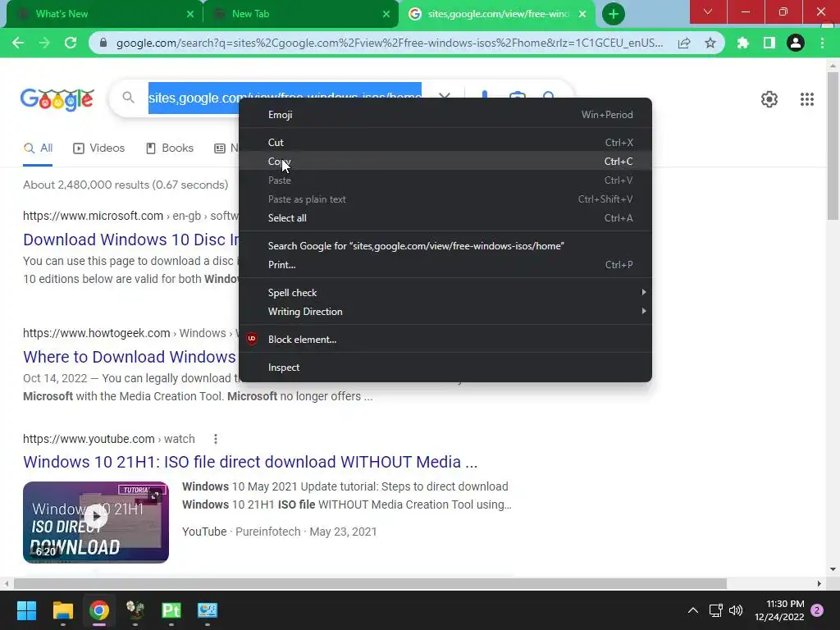Choose Block element... in context menu
Image resolution: width=840 pixels, height=630 pixels.
tap(445, 339)
